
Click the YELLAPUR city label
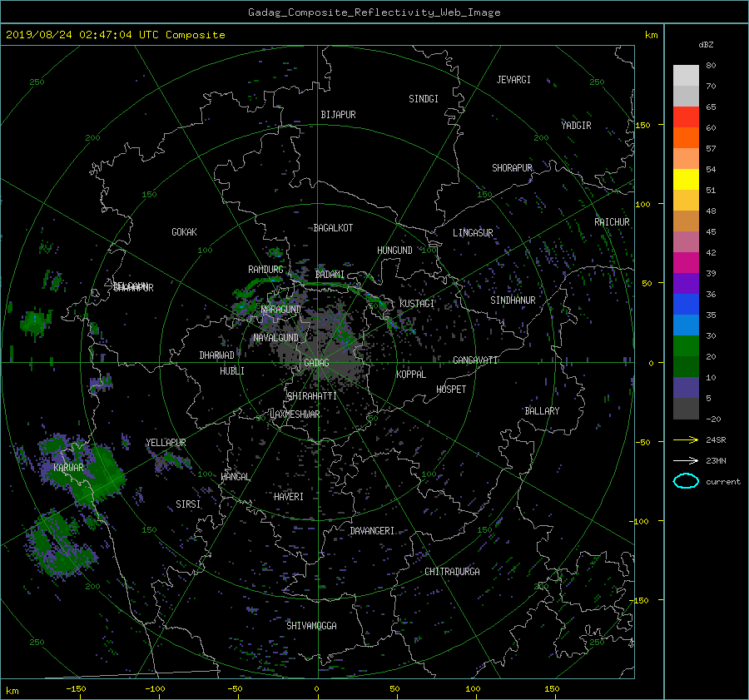166,443
